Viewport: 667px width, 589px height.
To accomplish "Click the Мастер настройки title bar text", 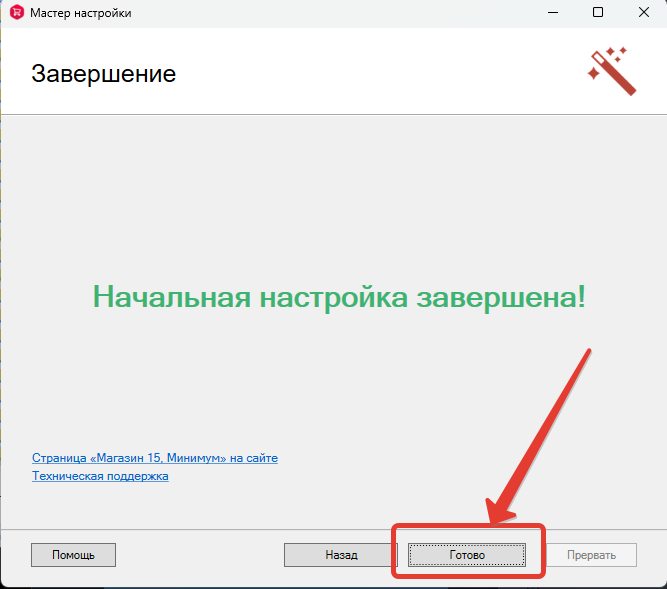I will [81, 13].
